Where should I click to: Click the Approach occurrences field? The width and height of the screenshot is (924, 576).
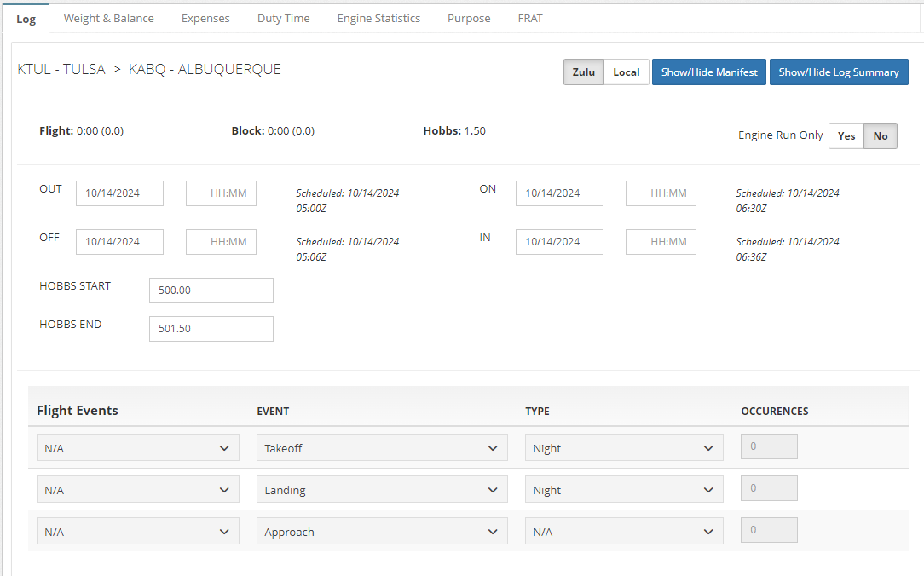pyautogui.click(x=769, y=530)
